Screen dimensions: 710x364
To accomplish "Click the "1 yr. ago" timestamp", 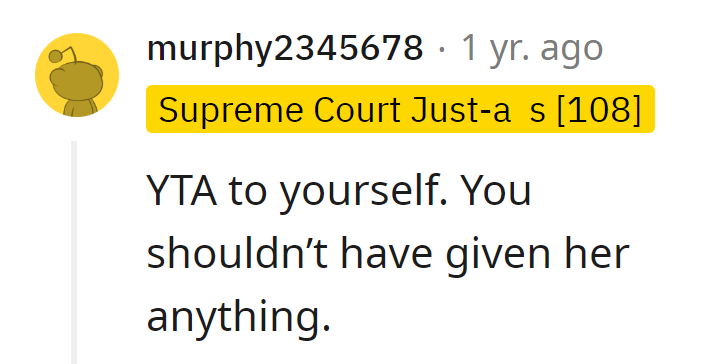I will (x=532, y=49).
